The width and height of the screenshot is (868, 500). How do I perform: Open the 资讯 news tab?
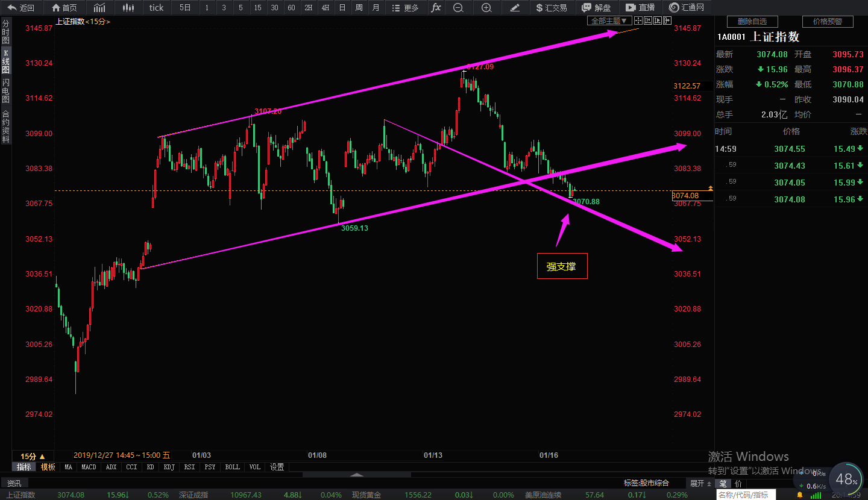[14, 483]
